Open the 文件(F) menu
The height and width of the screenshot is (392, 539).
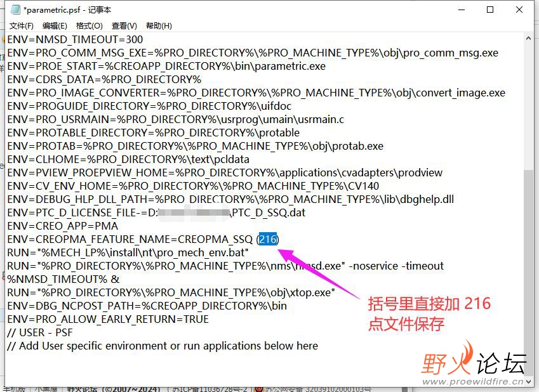tap(22, 26)
